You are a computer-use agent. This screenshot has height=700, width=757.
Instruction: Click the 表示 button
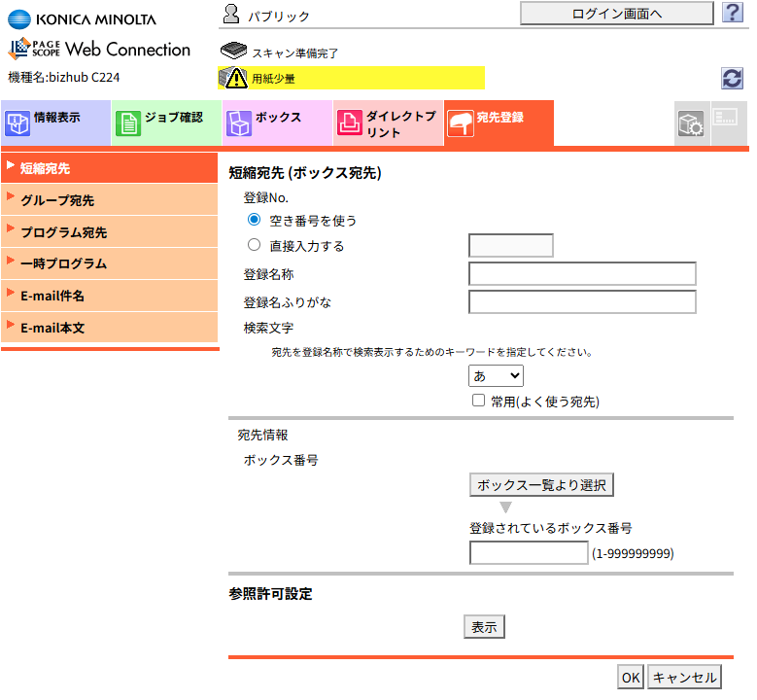tap(484, 627)
